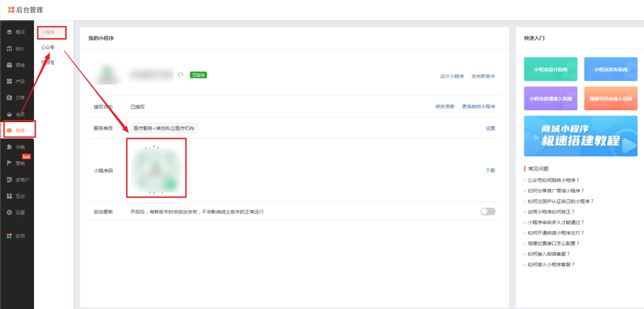Download the mini program code via 下载
This screenshot has height=309, width=644.
point(490,170)
